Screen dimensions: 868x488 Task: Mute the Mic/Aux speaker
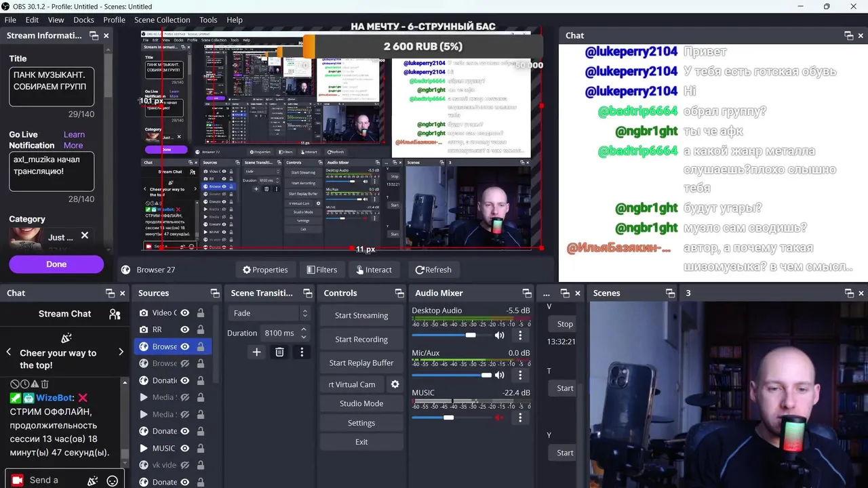click(500, 375)
